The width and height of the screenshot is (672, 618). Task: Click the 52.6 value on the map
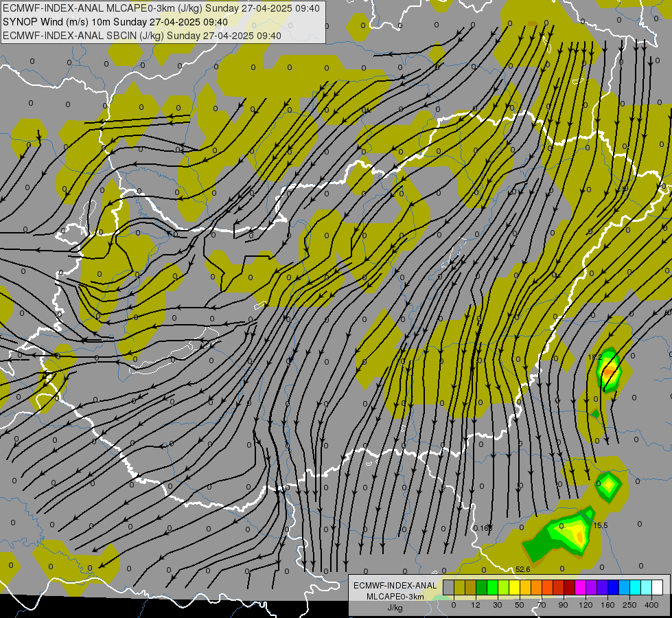tap(523, 569)
